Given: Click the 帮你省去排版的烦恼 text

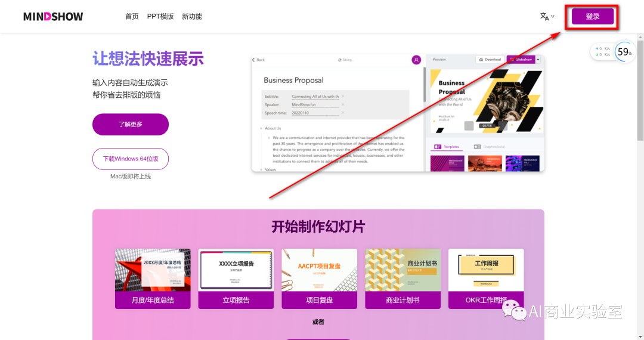Looking at the screenshot, I should click(126, 95).
